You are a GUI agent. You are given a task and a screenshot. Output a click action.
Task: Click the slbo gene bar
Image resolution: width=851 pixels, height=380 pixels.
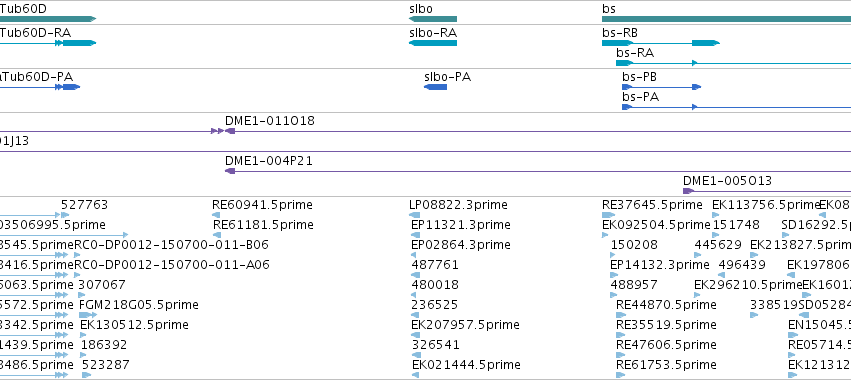433,19
